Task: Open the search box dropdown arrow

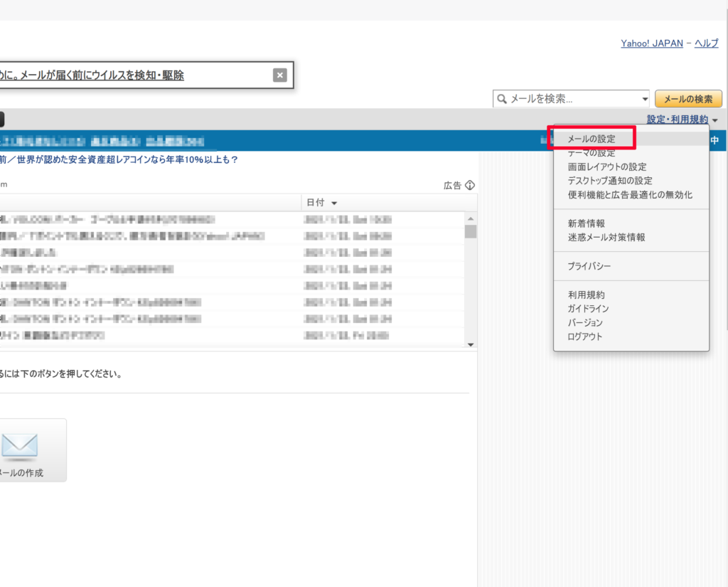Action: [645, 100]
